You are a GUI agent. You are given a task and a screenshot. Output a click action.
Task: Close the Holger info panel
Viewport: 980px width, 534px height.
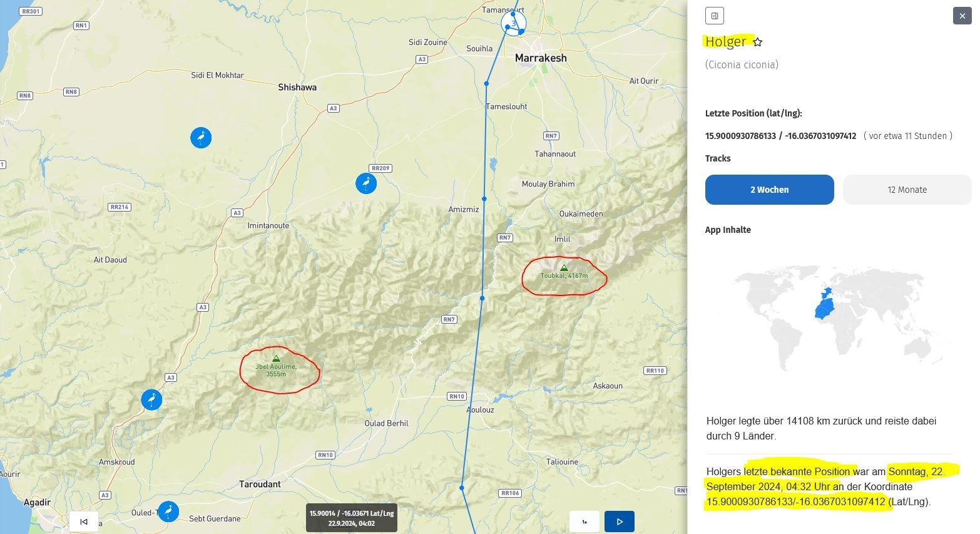pos(962,16)
